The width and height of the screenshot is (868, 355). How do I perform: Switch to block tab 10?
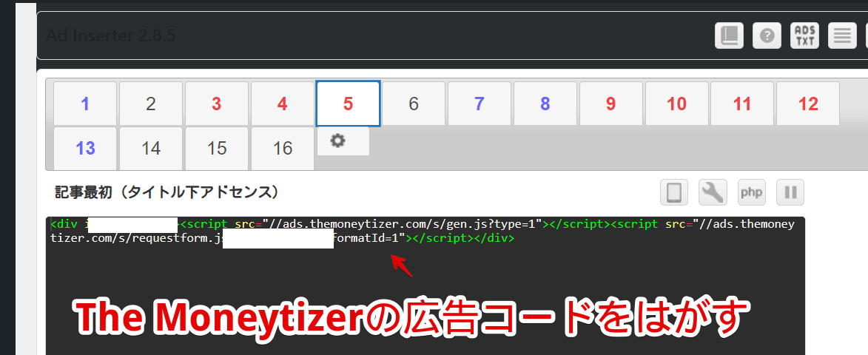click(677, 104)
